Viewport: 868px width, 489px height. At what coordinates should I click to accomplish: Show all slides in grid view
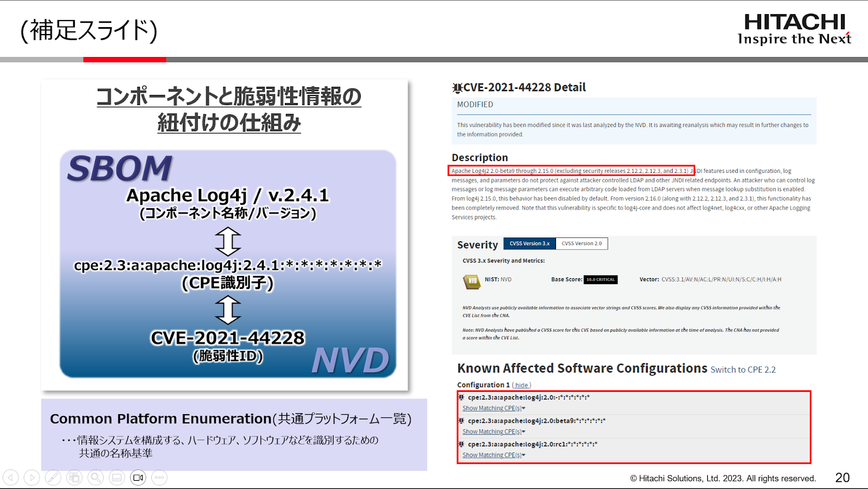tap(74, 478)
